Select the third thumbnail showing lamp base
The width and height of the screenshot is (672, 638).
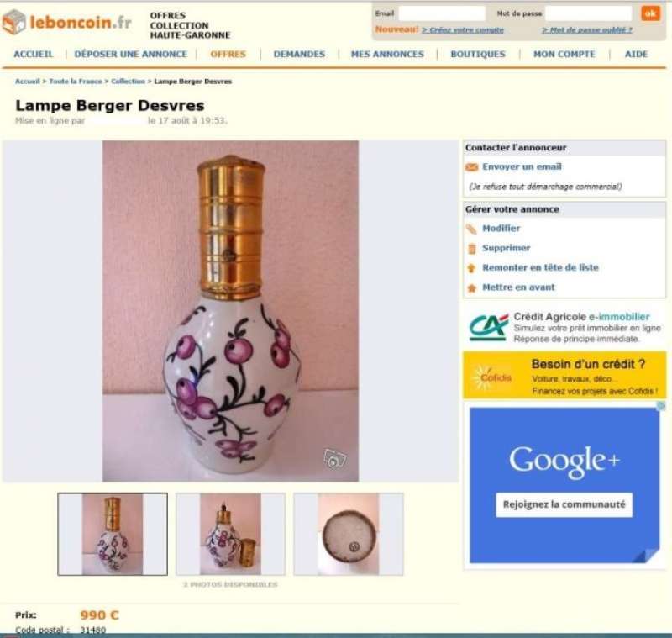tap(349, 535)
